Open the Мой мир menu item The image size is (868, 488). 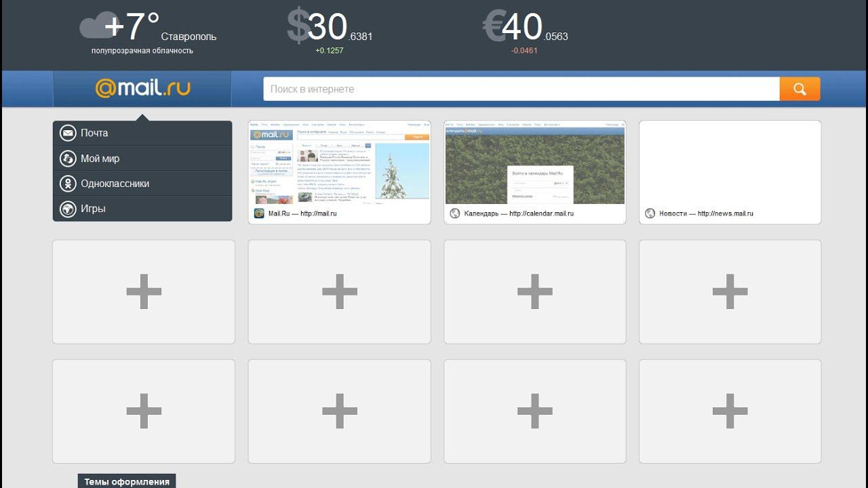pyautogui.click(x=142, y=159)
